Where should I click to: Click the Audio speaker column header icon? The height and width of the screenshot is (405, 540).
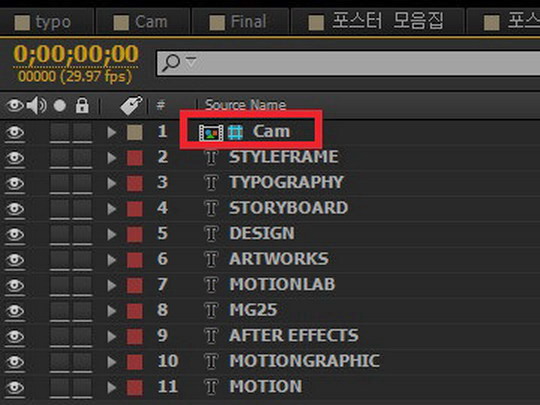[x=37, y=105]
